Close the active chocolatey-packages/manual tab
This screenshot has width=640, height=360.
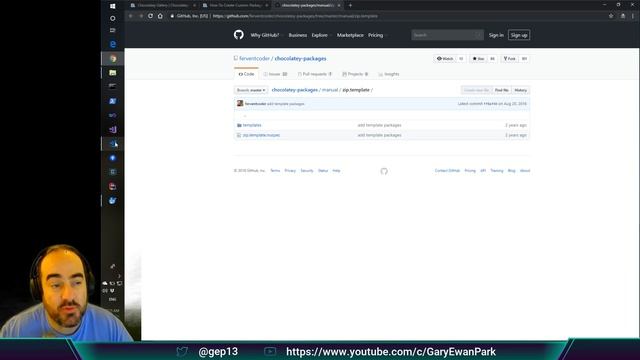339,5
